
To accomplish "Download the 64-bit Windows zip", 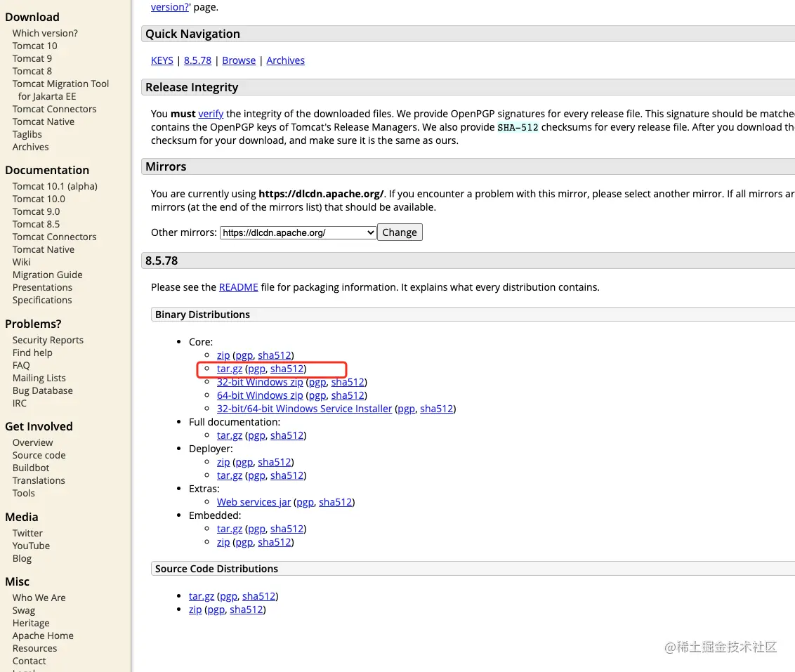I will pos(260,395).
